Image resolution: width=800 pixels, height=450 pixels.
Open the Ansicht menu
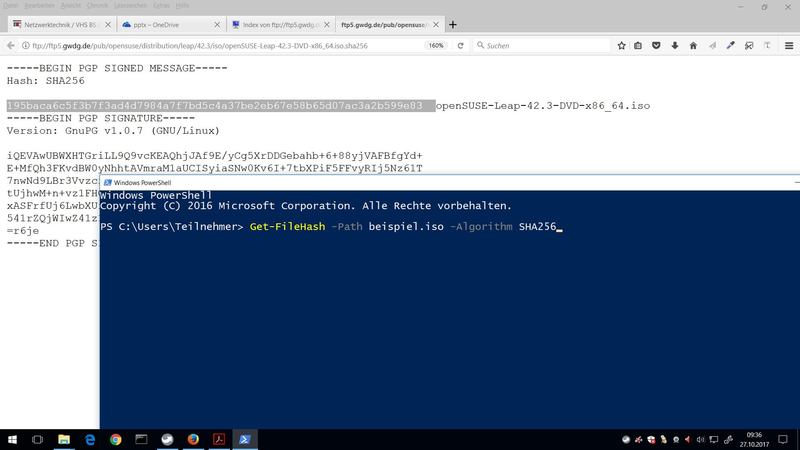click(x=70, y=6)
